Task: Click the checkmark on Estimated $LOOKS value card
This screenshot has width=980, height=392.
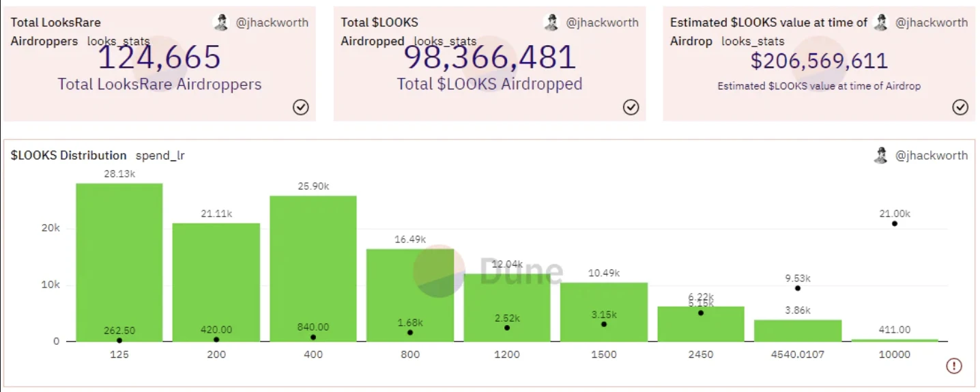Action: coord(960,107)
